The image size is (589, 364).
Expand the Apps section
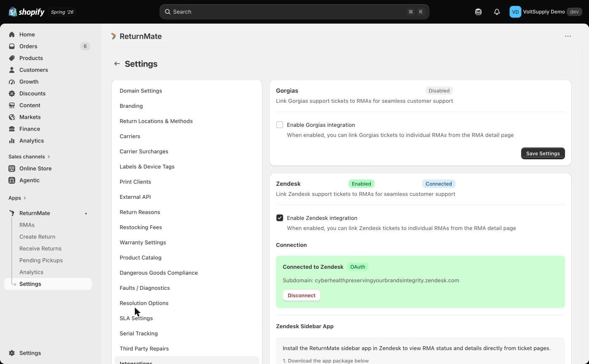pos(17,198)
